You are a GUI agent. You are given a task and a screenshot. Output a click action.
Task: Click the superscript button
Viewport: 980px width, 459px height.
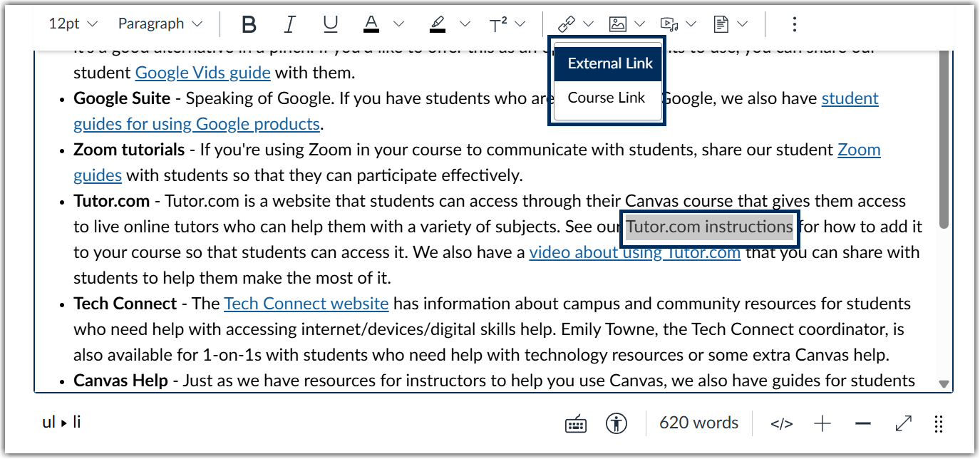coord(498,24)
